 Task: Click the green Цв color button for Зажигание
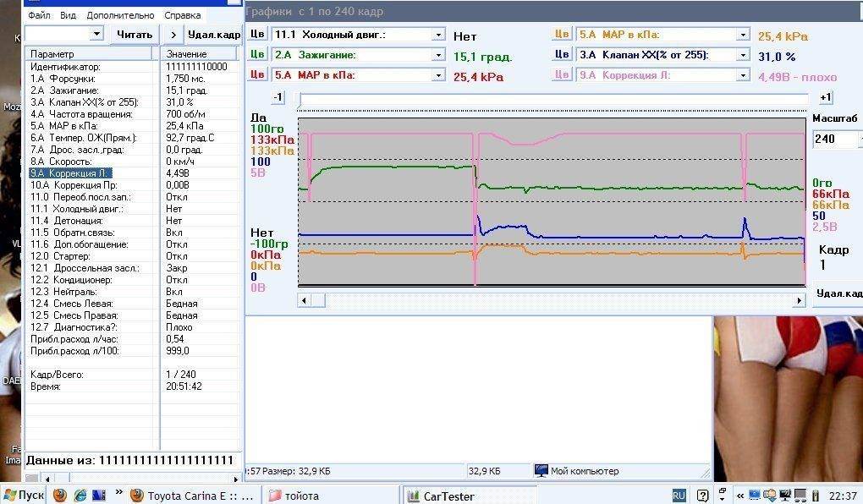[x=257, y=55]
